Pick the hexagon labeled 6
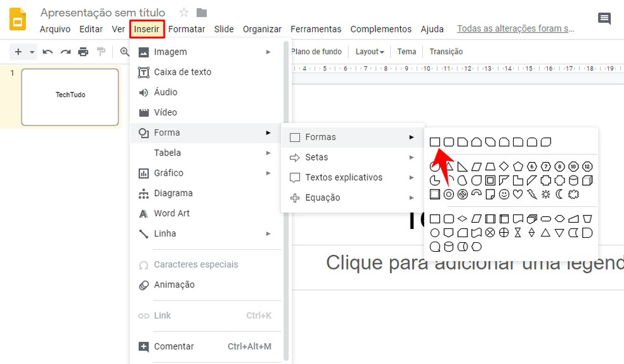 click(x=531, y=166)
